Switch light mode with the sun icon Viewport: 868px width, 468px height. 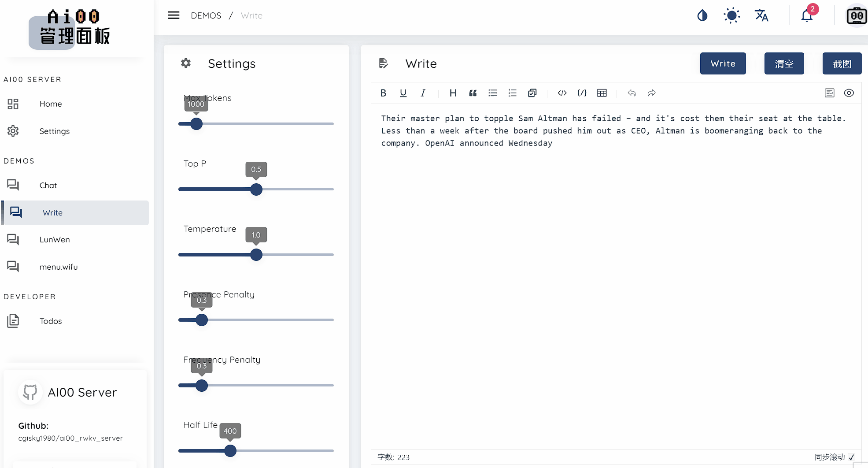[731, 16]
